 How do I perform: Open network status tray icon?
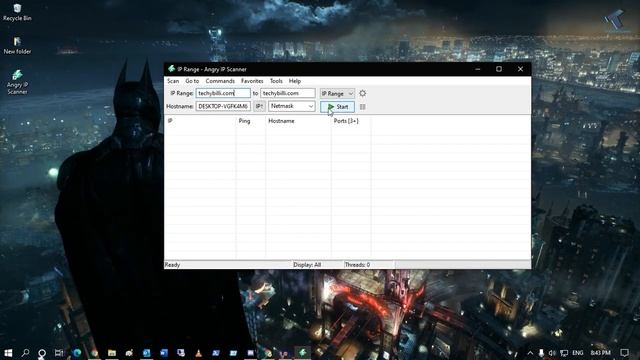click(x=564, y=353)
